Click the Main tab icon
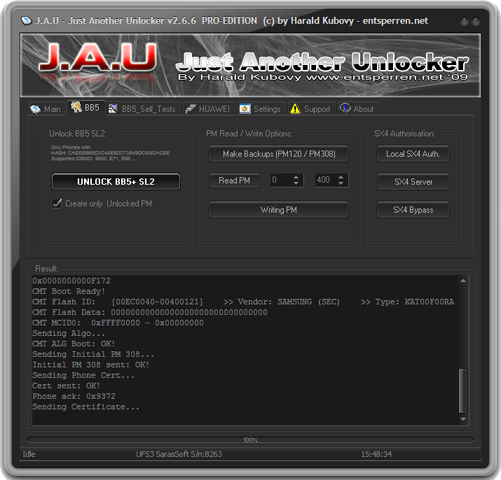 click(x=35, y=109)
